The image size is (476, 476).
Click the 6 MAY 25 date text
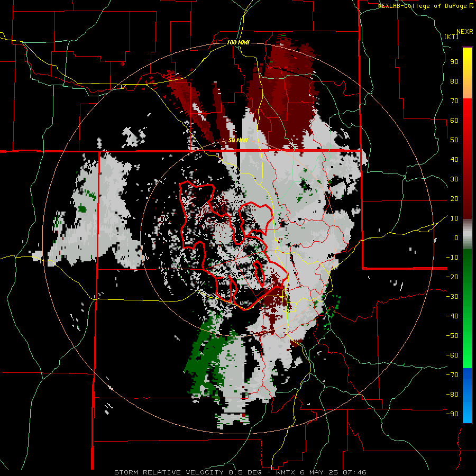point(319,472)
